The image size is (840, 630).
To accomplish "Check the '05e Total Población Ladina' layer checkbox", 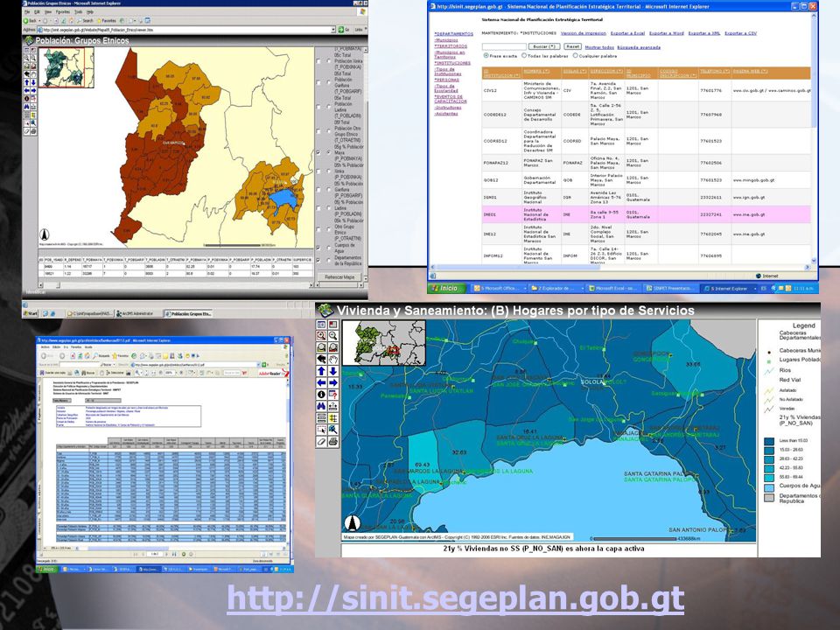I will pyautogui.click(x=318, y=107).
